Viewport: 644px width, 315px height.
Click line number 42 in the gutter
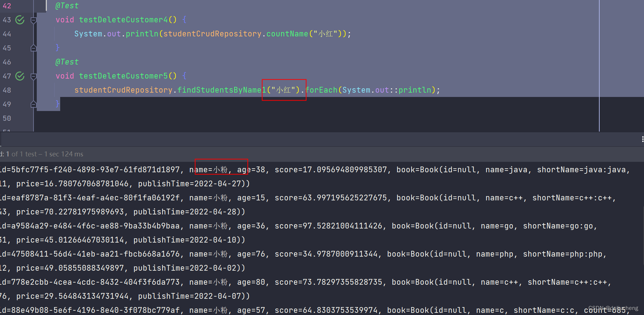click(7, 6)
